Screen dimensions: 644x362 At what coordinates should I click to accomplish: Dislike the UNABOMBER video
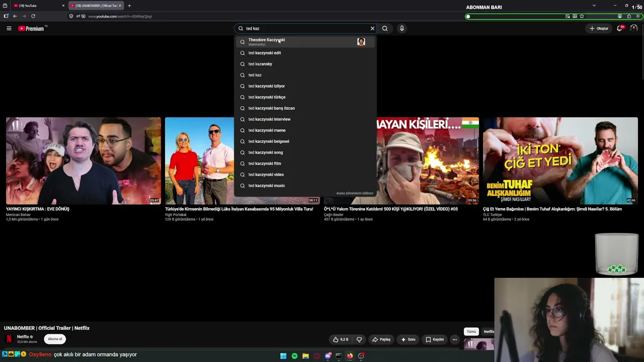[359, 339]
